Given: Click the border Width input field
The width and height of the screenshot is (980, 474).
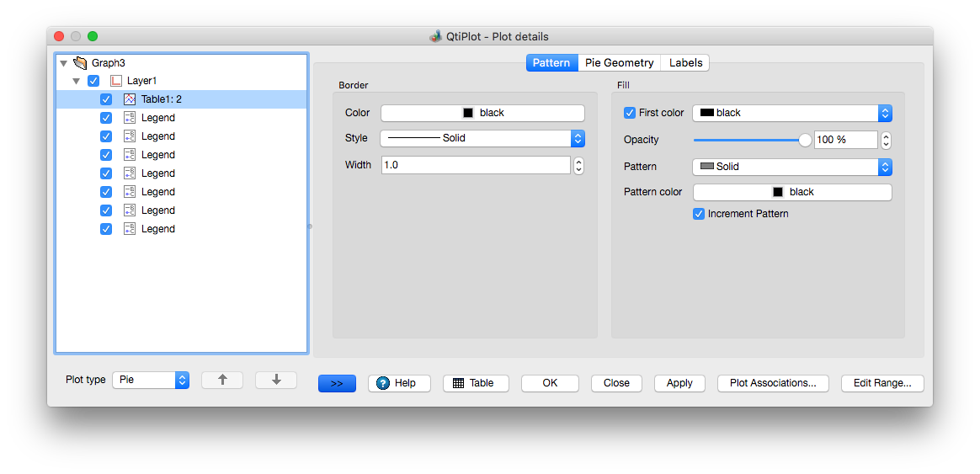Looking at the screenshot, I should [x=476, y=165].
